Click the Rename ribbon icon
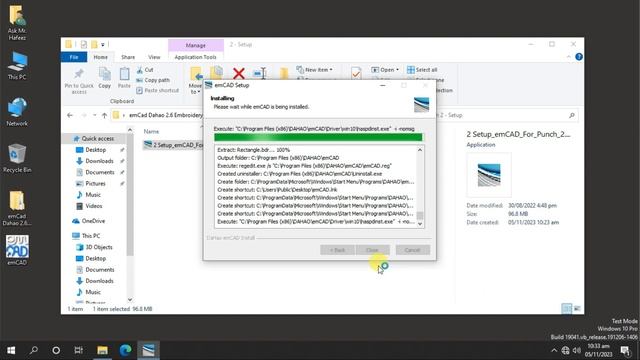 pyautogui.click(x=260, y=73)
